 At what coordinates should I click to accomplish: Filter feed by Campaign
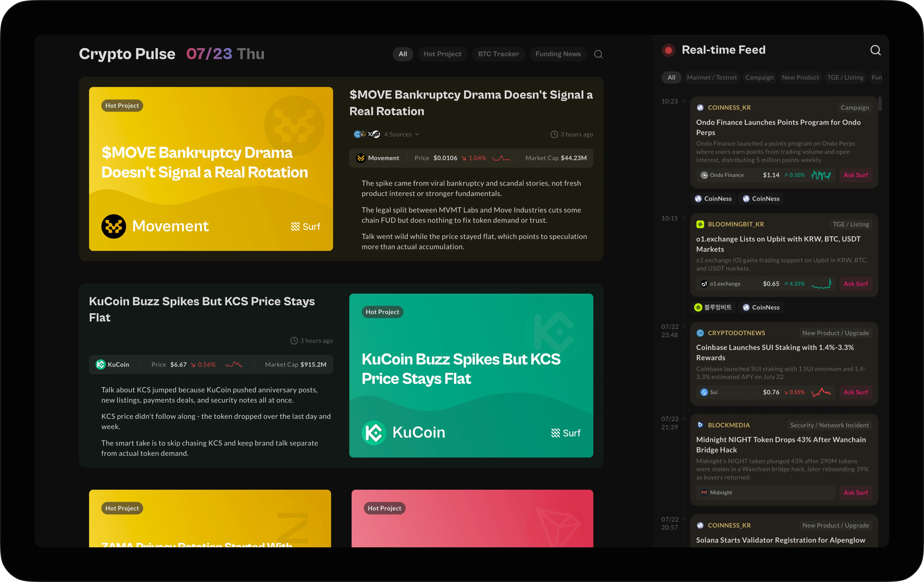click(x=759, y=78)
